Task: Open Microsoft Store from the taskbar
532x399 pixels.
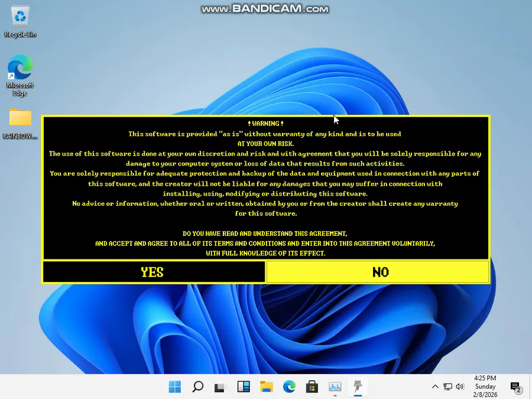Action: pos(312,387)
